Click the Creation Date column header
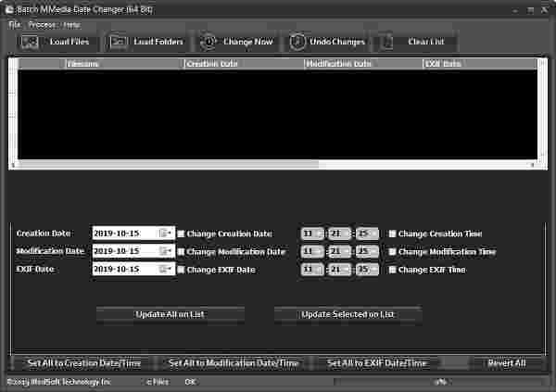This screenshot has width=556, height=392. [244, 64]
